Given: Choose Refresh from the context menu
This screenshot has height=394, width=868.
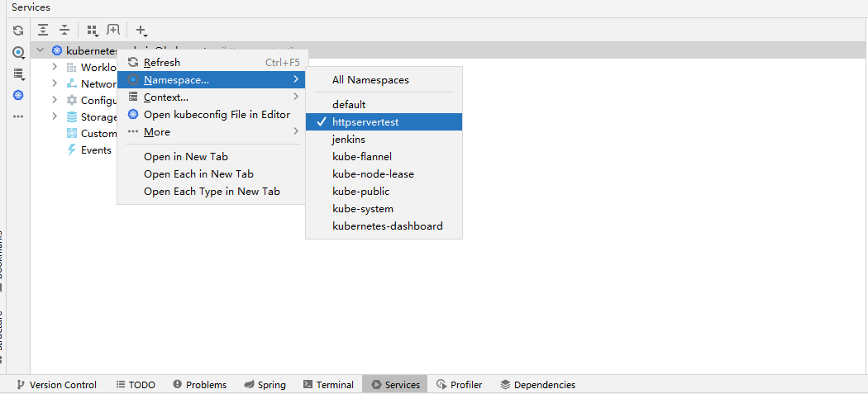Looking at the screenshot, I should 161,63.
